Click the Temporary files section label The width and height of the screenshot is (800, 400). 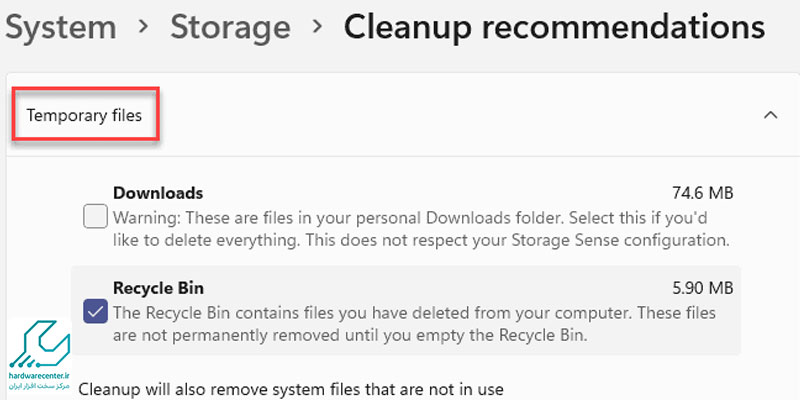point(84,116)
